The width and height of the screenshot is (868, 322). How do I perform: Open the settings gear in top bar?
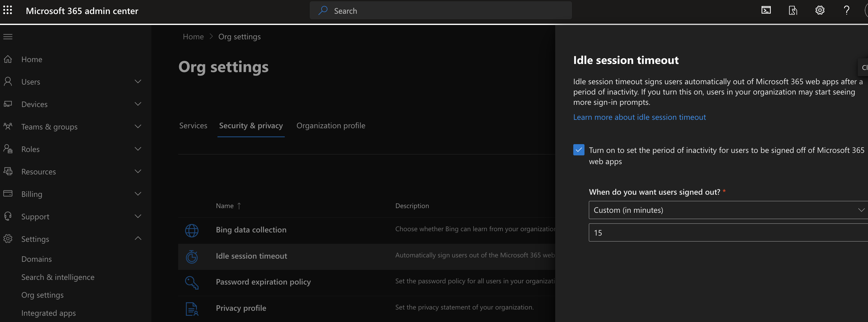tap(819, 11)
